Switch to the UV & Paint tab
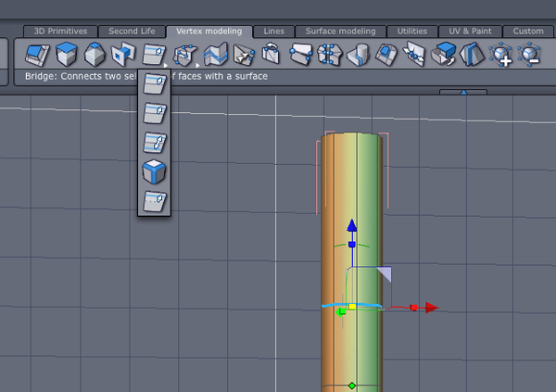This screenshot has width=556, height=392. [x=470, y=32]
